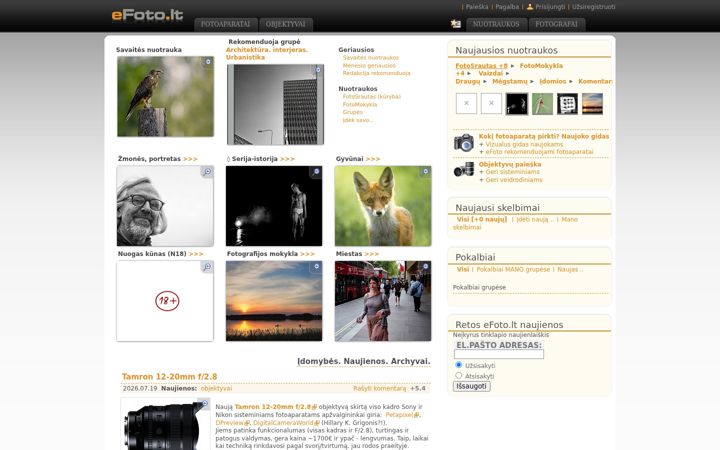Zoom icon on the Gyvūnai fox photo
The image size is (720, 450).
[426, 171]
